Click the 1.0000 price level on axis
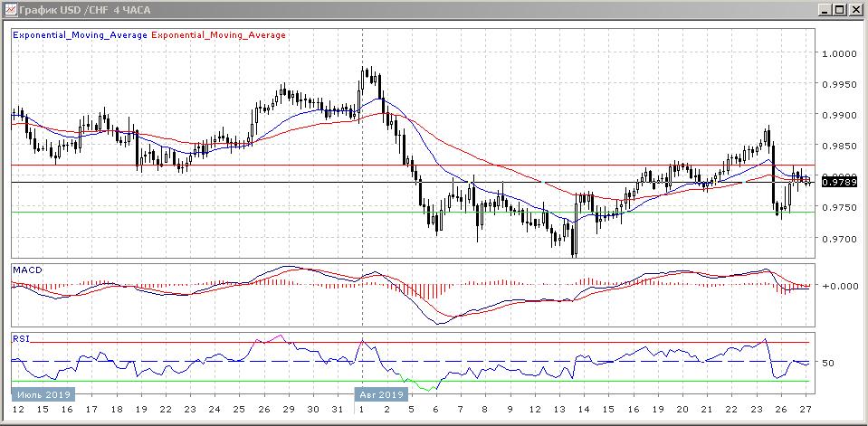 point(839,53)
